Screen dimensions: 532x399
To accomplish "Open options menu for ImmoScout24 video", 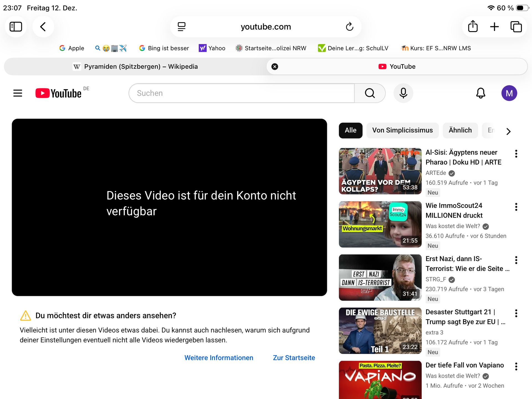I will tap(516, 207).
